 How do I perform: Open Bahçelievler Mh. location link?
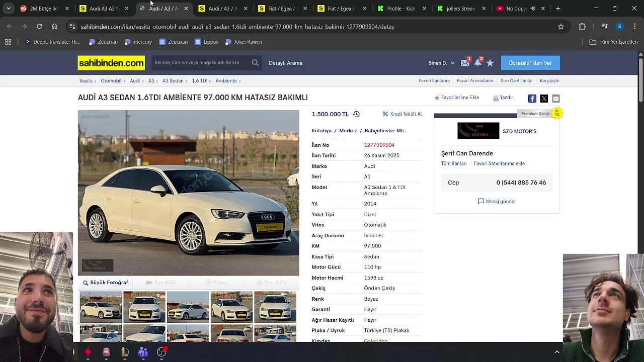385,131
